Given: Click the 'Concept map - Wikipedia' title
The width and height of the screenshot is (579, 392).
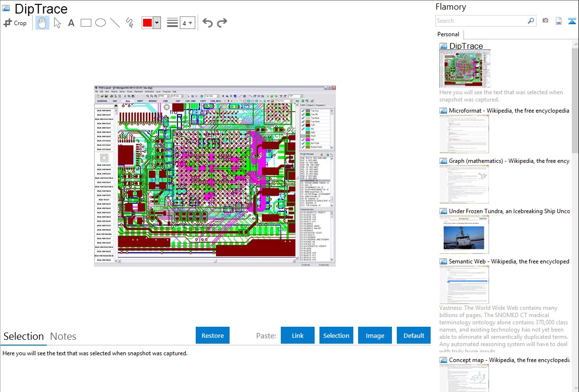Looking at the screenshot, I should [509, 360].
